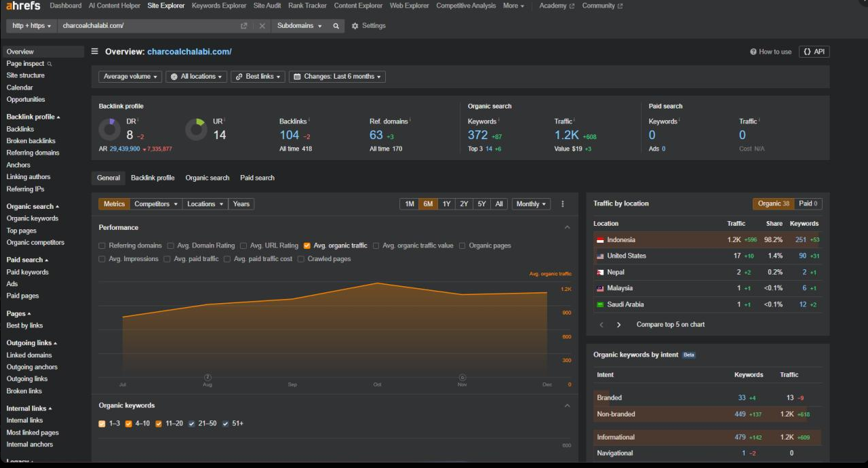Select the Years view button

click(x=241, y=204)
